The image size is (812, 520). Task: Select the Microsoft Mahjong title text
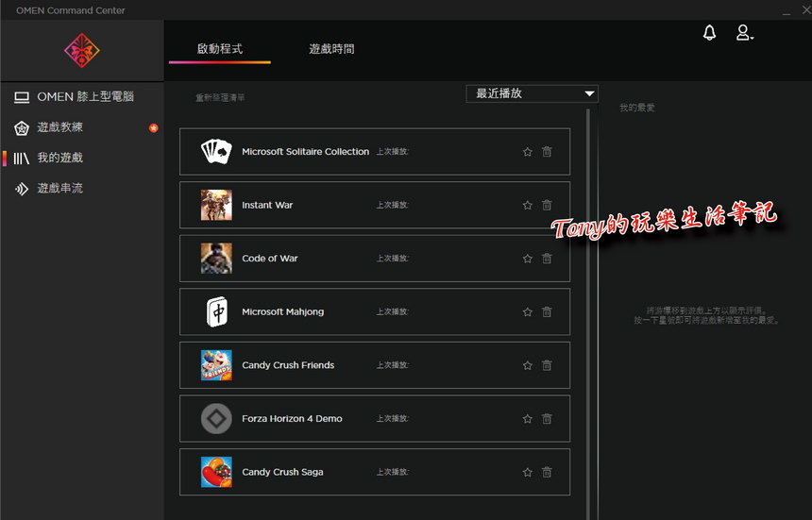point(282,312)
